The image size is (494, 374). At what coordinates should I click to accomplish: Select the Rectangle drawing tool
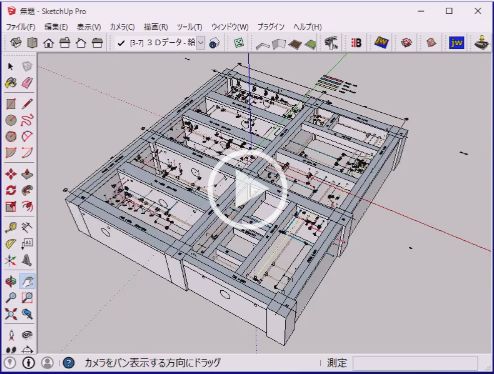point(11,104)
